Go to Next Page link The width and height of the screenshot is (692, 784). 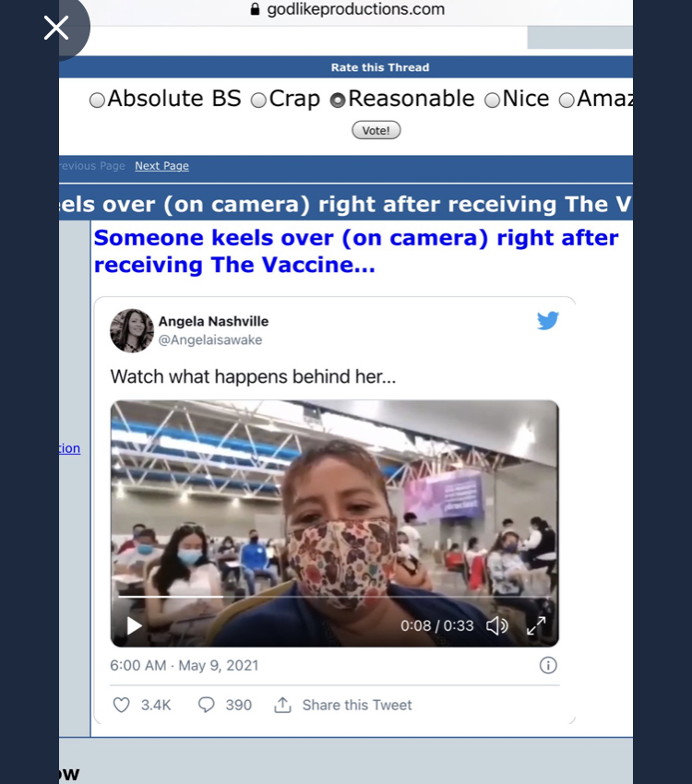point(161,165)
